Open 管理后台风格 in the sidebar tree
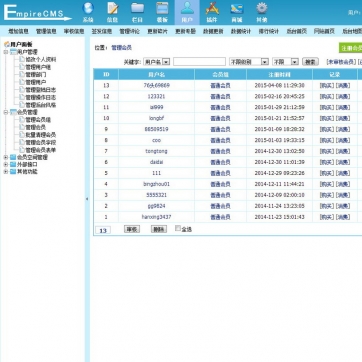The height and width of the screenshot is (362, 362). pyautogui.click(x=41, y=105)
